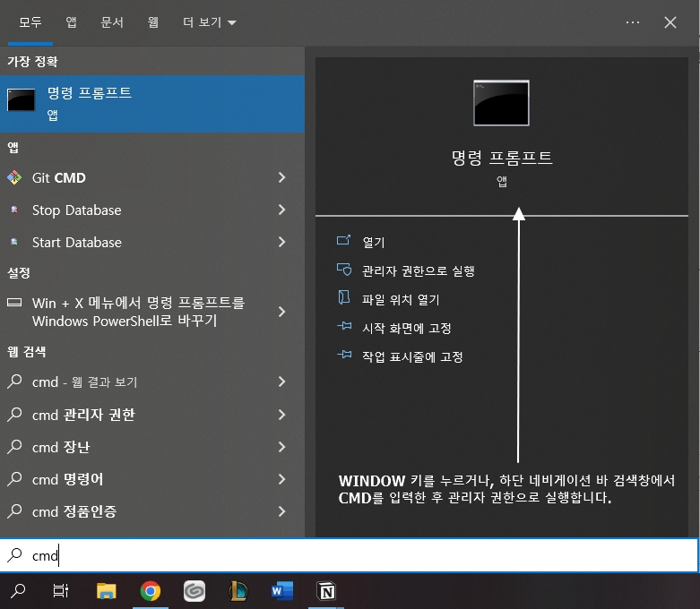Select the 'cmd 장난' web suggestion
Viewport: 700px width, 609px height.
click(61, 447)
